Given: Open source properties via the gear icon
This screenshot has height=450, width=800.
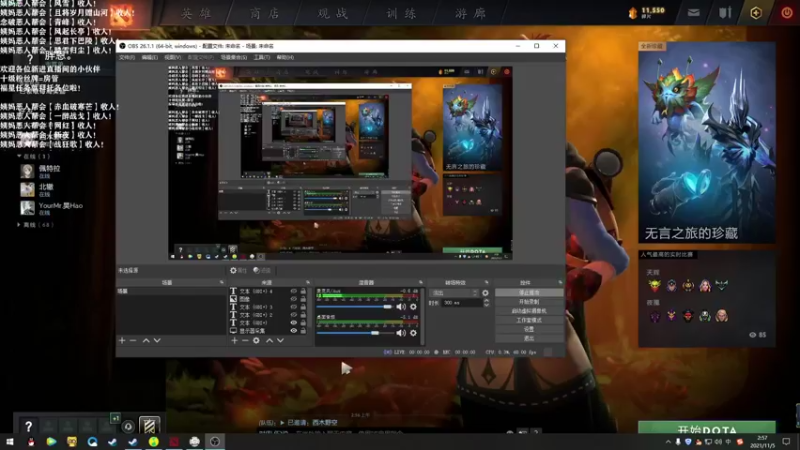Looking at the screenshot, I should (x=256, y=340).
